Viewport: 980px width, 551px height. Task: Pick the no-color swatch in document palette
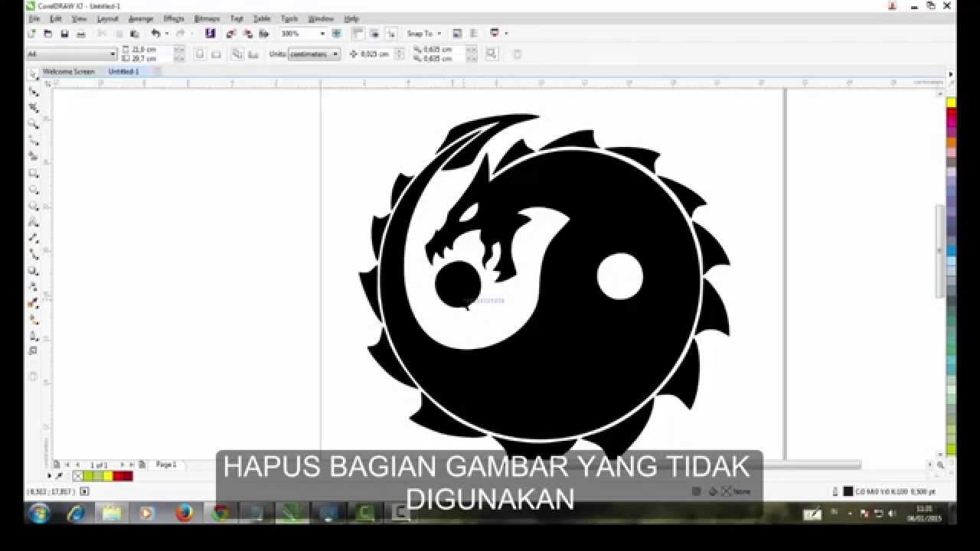[x=77, y=476]
